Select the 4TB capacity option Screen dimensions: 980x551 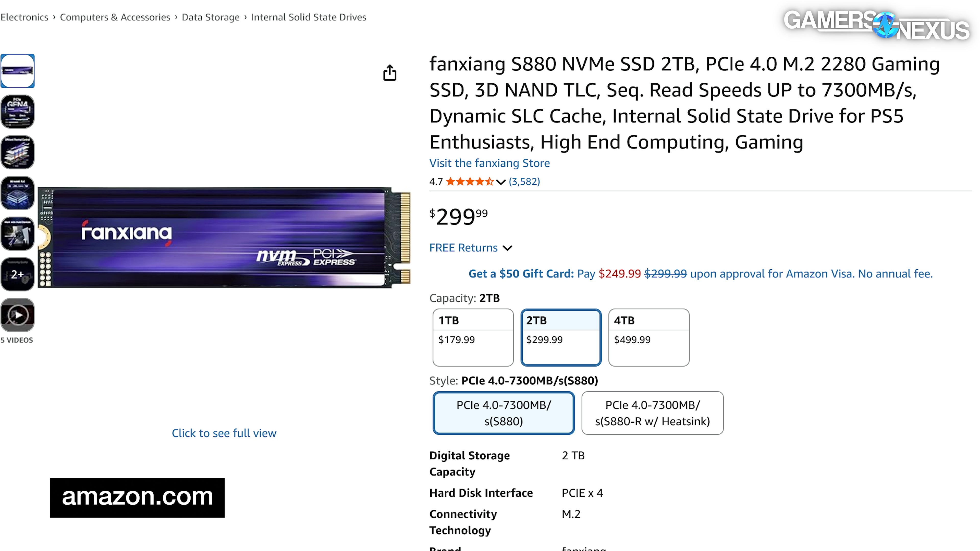648,337
